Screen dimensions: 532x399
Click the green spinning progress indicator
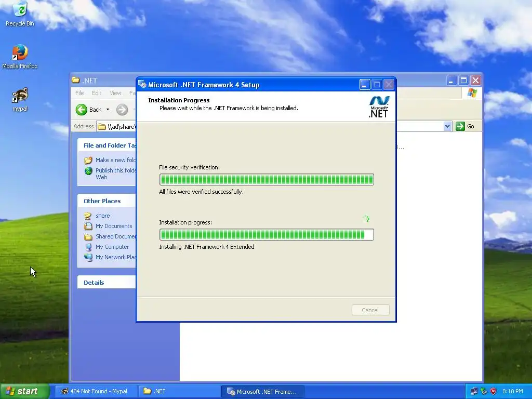click(x=366, y=219)
